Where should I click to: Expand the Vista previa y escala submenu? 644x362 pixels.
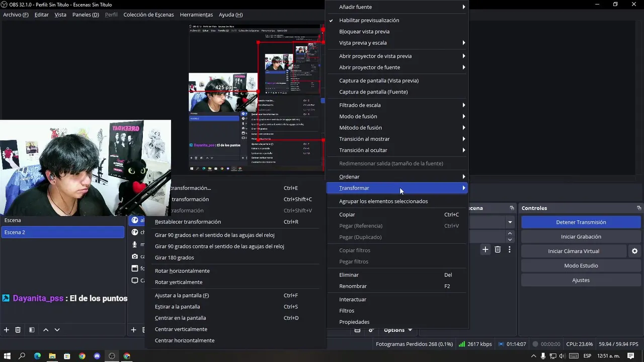point(397,43)
